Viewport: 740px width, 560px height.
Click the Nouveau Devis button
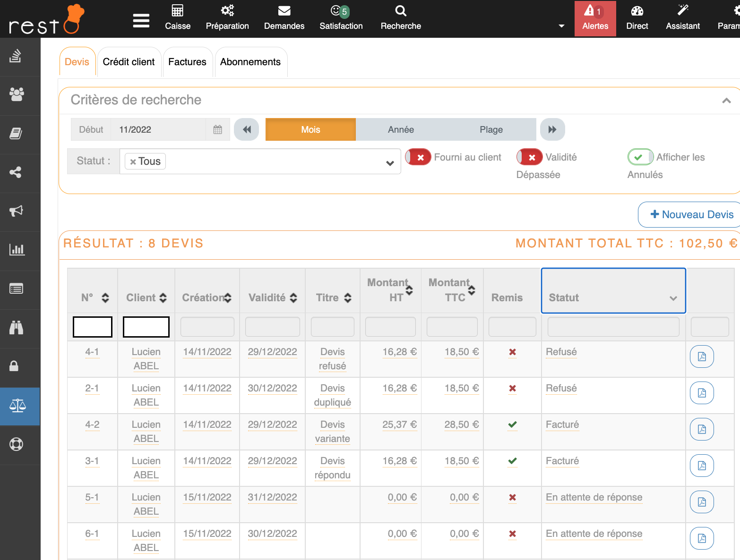tap(692, 215)
